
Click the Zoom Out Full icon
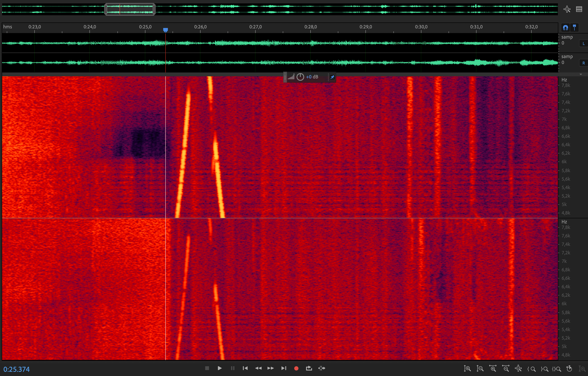pos(518,368)
